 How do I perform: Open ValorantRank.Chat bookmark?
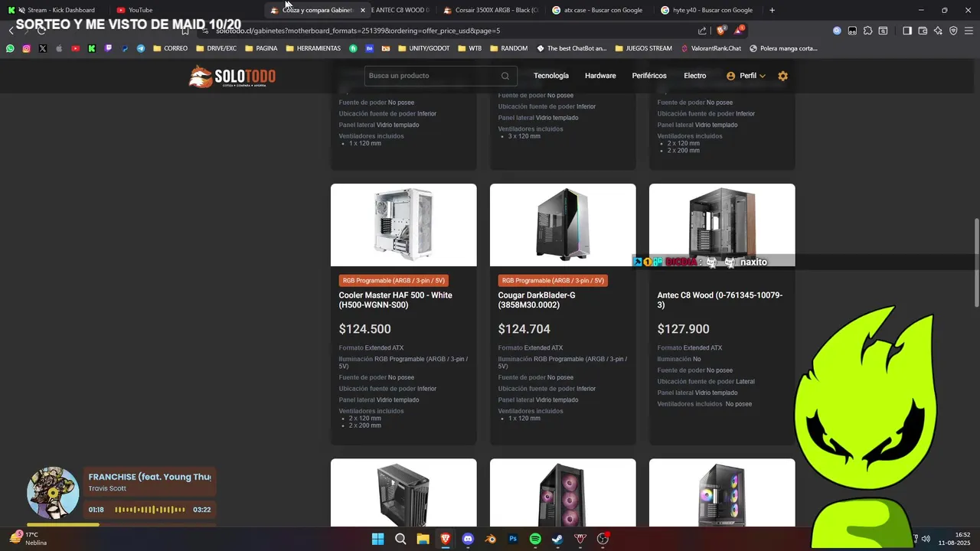(710, 48)
